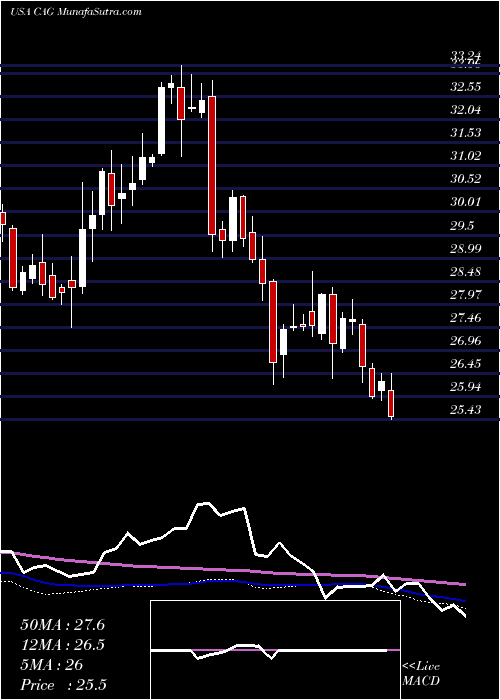Click the 32.55 price axis label
This screenshot has width=500, height=700.
click(x=466, y=87)
